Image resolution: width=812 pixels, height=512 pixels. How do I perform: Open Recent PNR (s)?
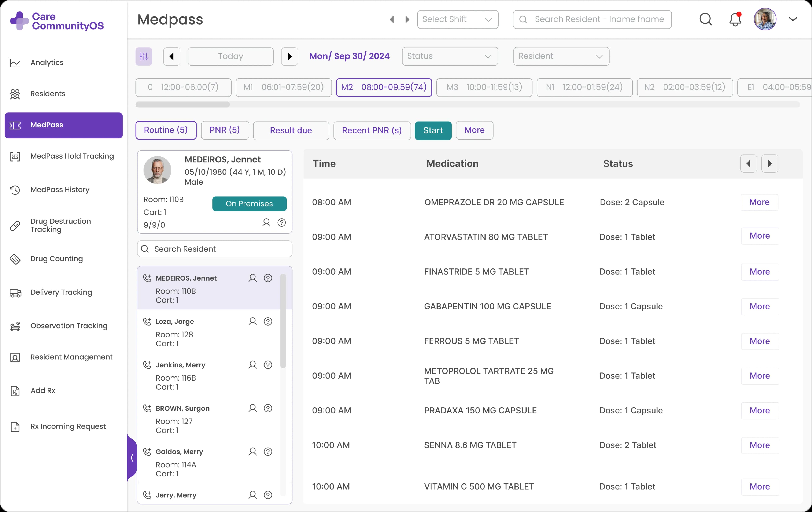point(372,130)
